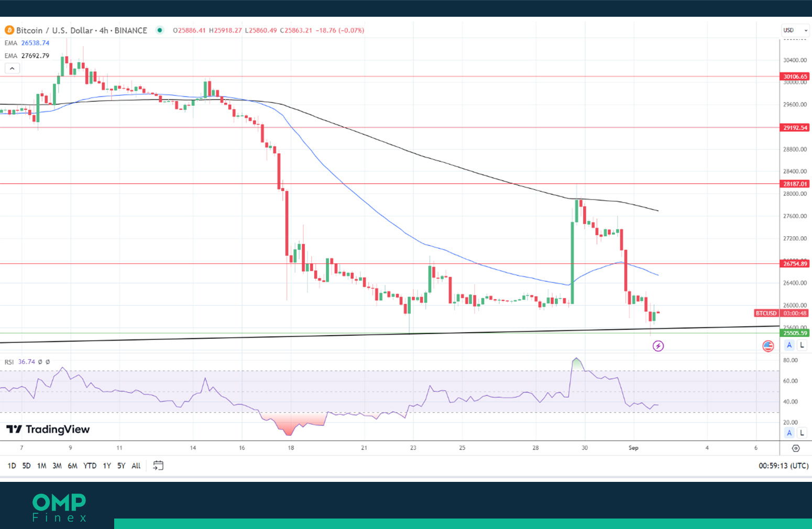Viewport: 812px width, 529px height.
Task: Toggle auto scale on price chart
Action: point(789,345)
